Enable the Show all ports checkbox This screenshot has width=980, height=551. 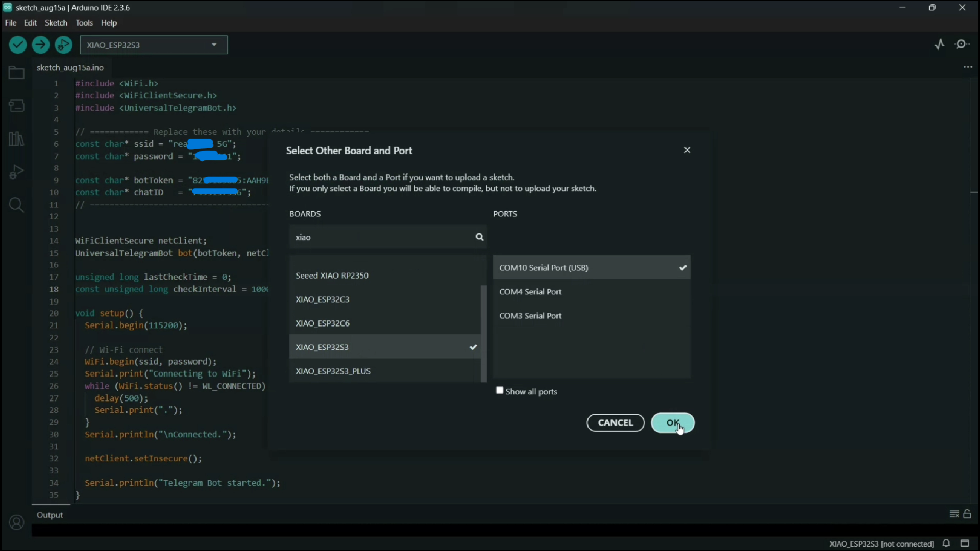tap(500, 391)
